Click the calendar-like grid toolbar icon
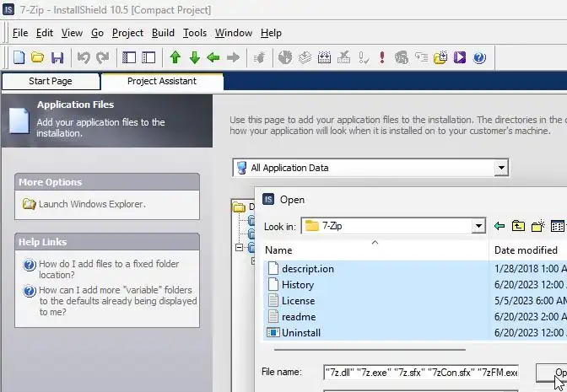 324,57
